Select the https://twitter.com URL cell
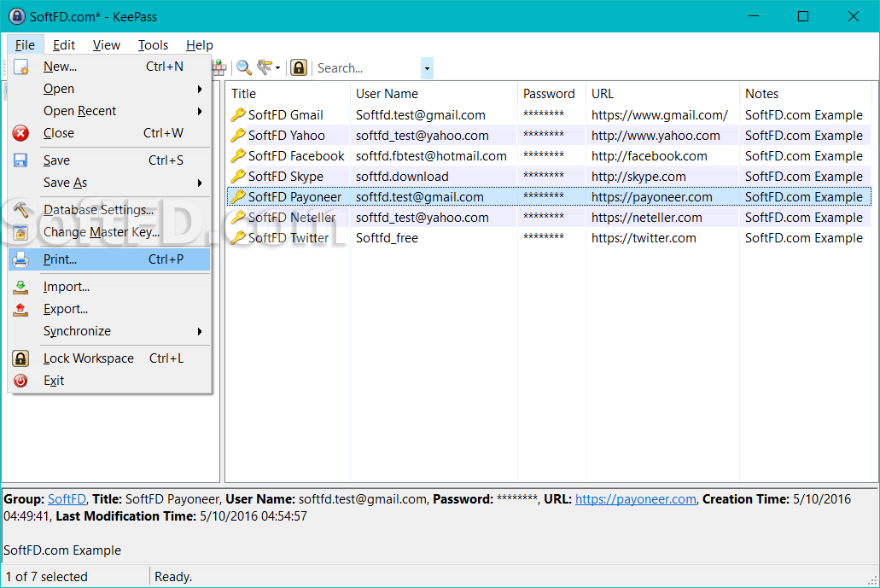Screen dimensions: 880x588 644,238
